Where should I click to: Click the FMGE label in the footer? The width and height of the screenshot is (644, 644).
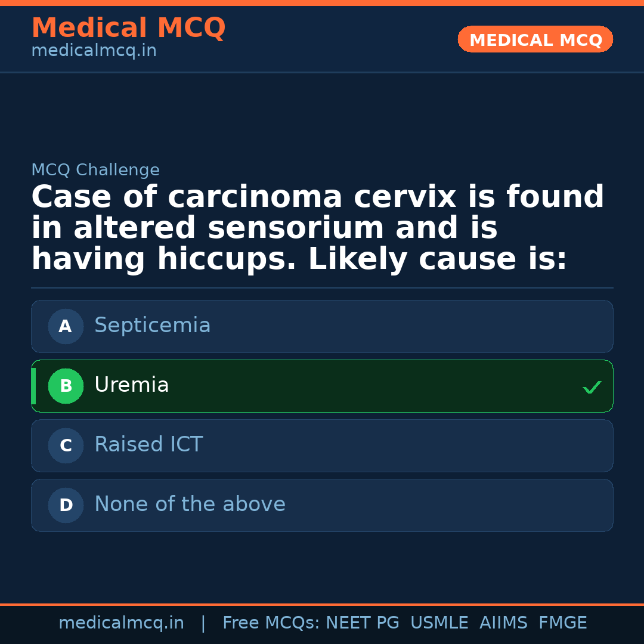coord(562,623)
